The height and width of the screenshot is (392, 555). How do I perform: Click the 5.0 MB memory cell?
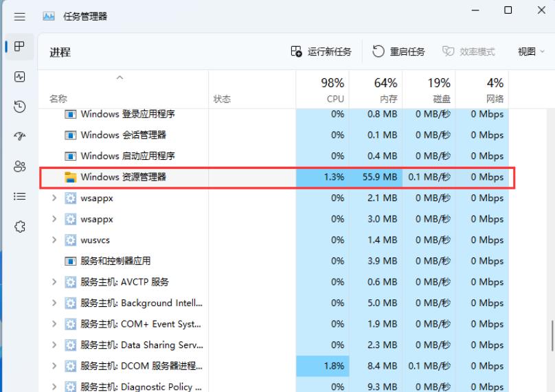[376, 303]
